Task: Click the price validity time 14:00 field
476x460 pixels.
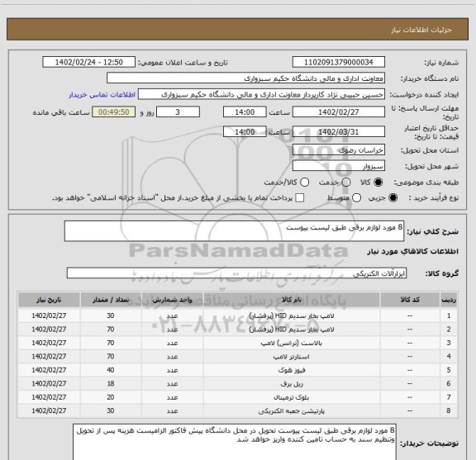Action: pos(245,132)
